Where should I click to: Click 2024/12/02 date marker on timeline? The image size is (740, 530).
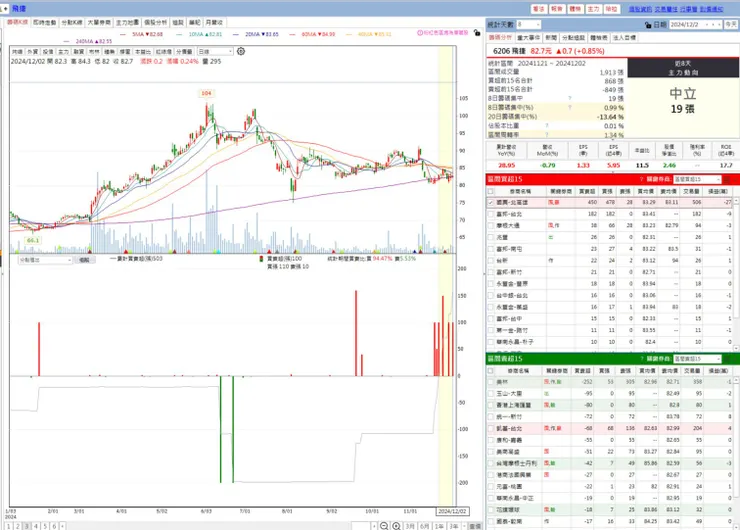(x=452, y=511)
